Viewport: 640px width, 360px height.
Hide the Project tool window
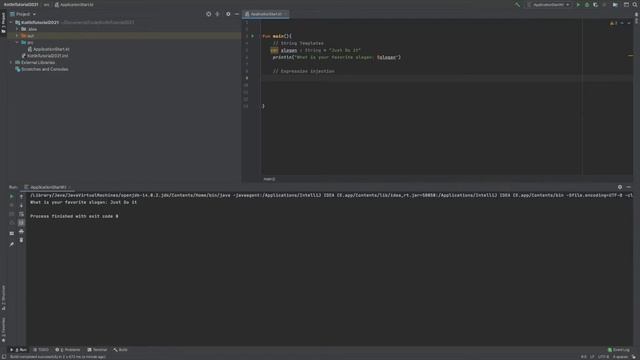coord(237,14)
